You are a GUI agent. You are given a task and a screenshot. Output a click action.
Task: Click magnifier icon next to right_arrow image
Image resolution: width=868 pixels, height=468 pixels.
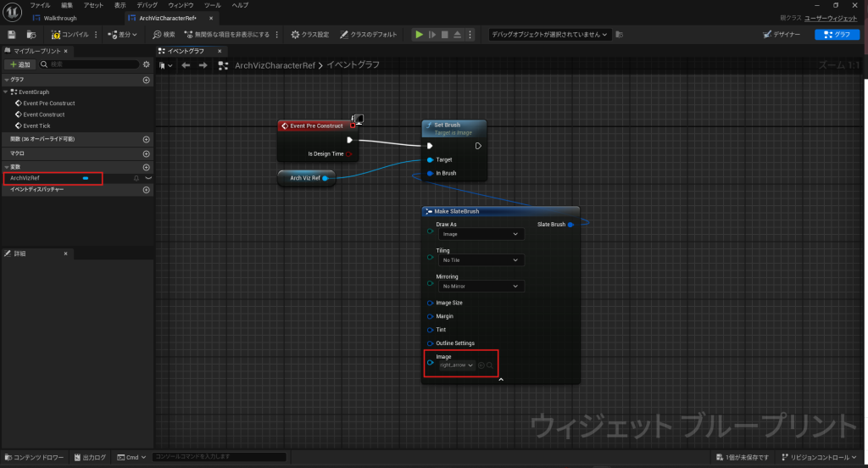(x=490, y=365)
